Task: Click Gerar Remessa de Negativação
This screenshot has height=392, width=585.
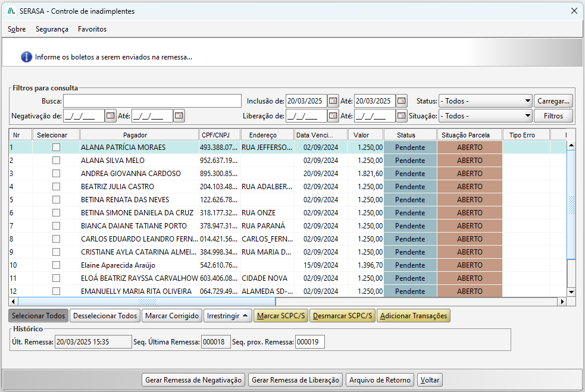Action: pos(193,380)
